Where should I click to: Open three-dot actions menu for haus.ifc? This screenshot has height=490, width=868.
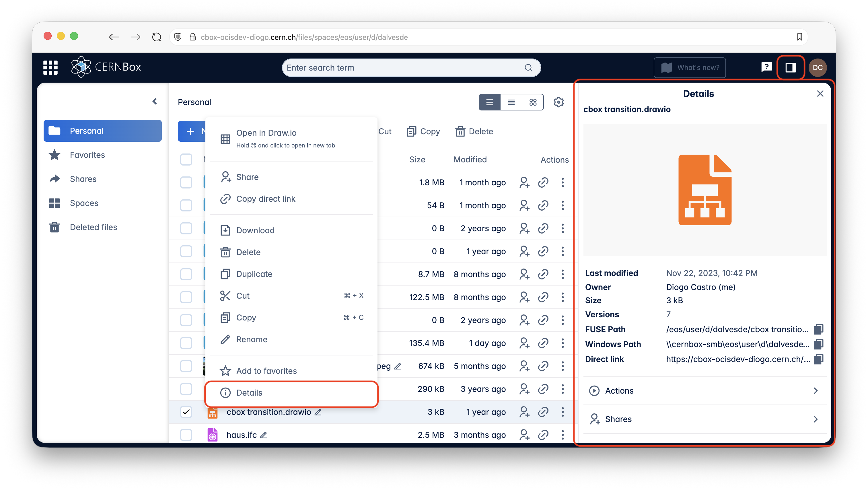pos(563,435)
